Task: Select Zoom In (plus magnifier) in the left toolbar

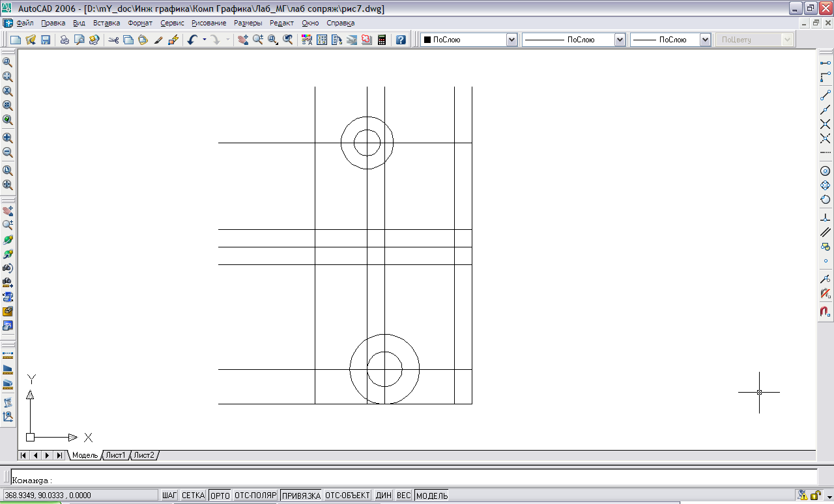Action: (x=8, y=138)
